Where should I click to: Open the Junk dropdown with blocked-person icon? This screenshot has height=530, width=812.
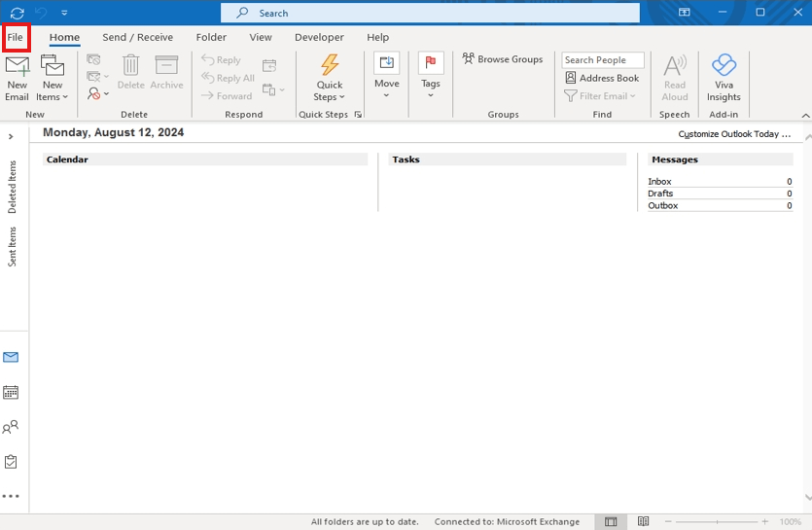(97, 93)
